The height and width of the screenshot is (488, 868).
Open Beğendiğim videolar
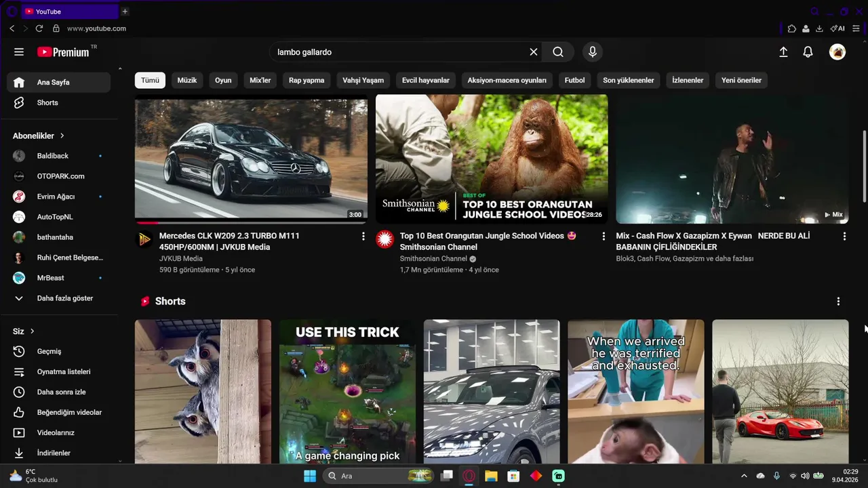click(x=59, y=412)
